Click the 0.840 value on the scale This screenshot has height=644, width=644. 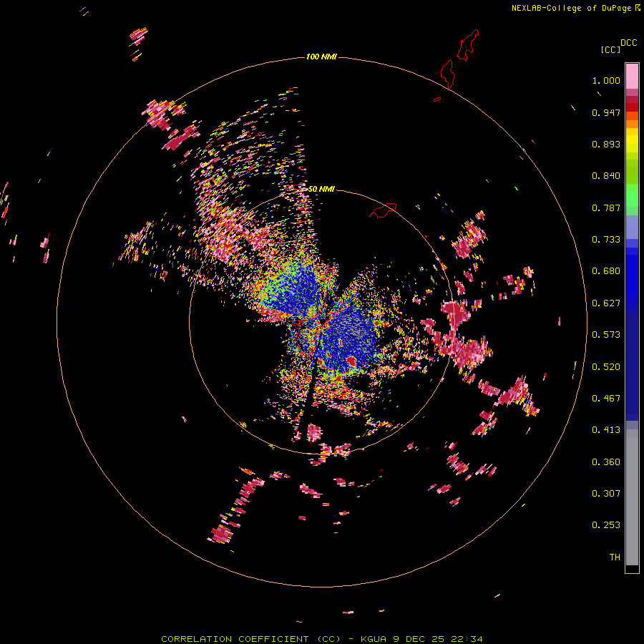click(x=606, y=176)
